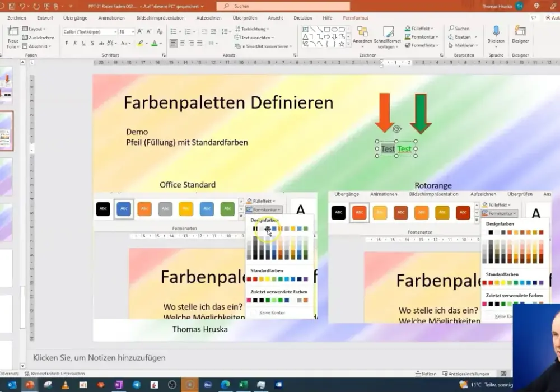Increase list indent level icon

click(213, 31)
